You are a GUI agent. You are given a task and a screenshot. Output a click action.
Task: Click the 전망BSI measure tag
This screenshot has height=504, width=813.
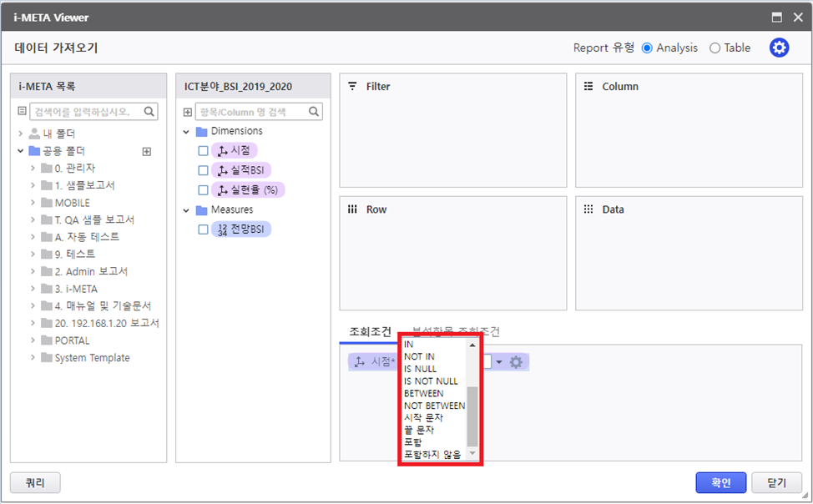(x=240, y=229)
